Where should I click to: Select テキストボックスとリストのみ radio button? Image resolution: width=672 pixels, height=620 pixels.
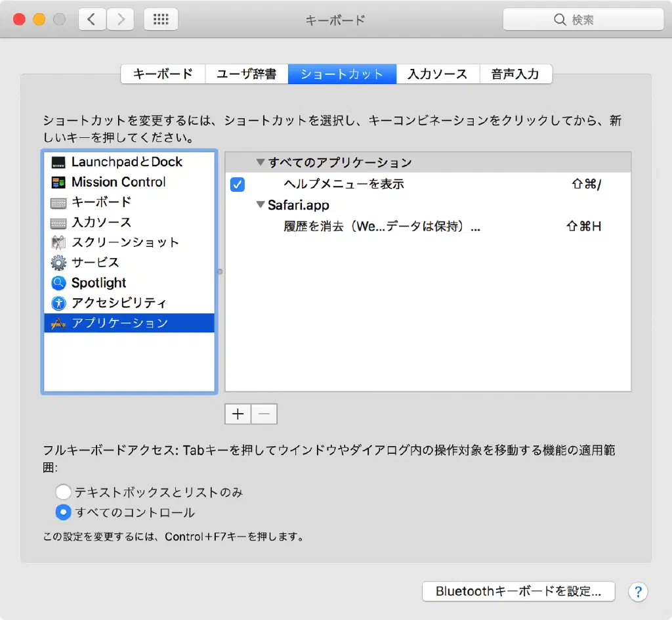(63, 492)
